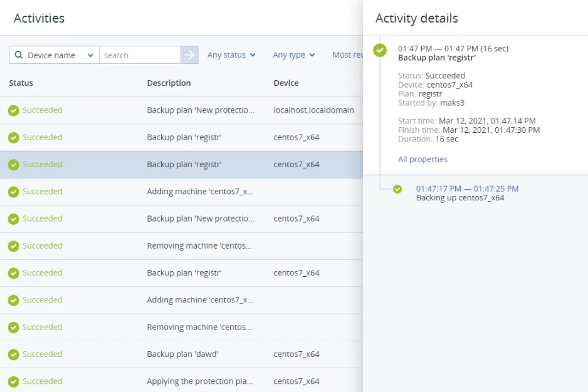Click the magnifier icon in search bar

(x=19, y=55)
